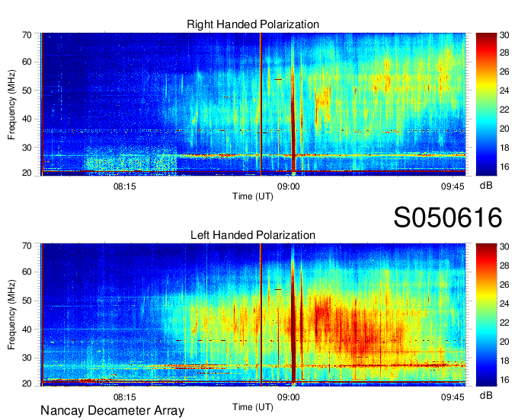Click the 'dB' unit label beside Left Handed colorbar
The height and width of the screenshot is (420, 518).
486,395
